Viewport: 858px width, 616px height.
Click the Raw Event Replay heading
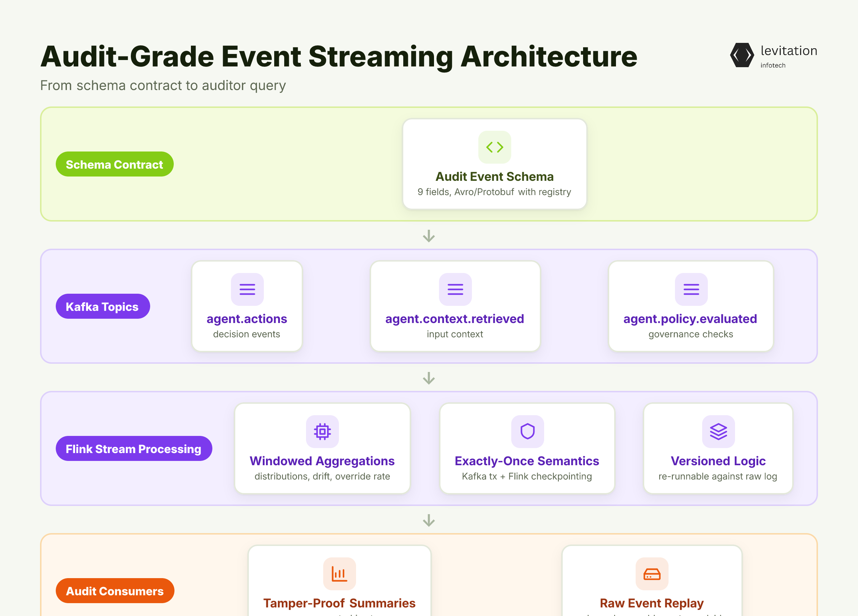coord(651,603)
